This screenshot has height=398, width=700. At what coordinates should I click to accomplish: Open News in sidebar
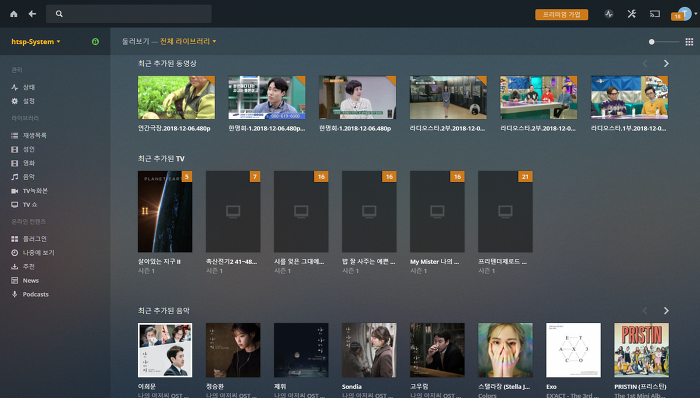click(x=31, y=280)
